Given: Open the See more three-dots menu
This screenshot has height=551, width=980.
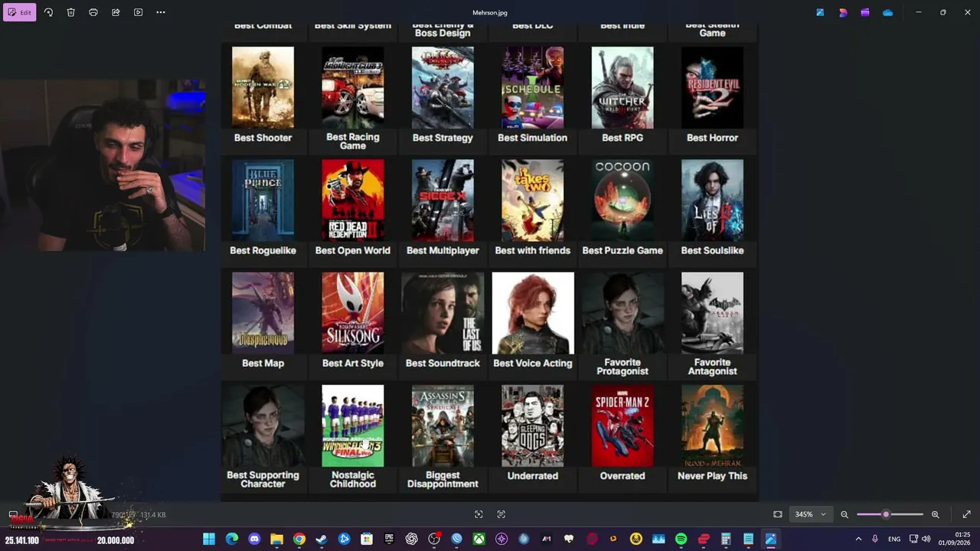Looking at the screenshot, I should (x=161, y=12).
